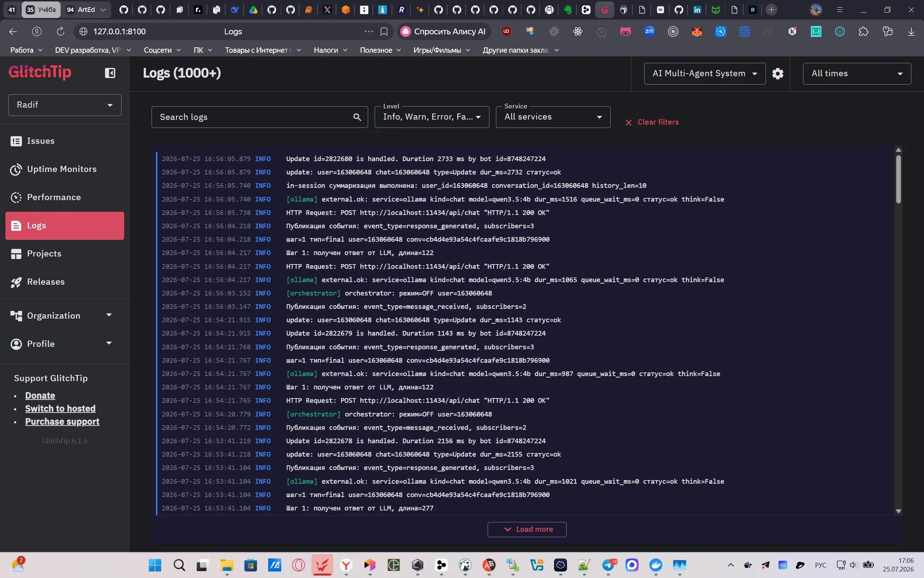Viewport: 924px width, 578px height.
Task: Click the uBlock Origin extension icon
Action: (x=506, y=31)
